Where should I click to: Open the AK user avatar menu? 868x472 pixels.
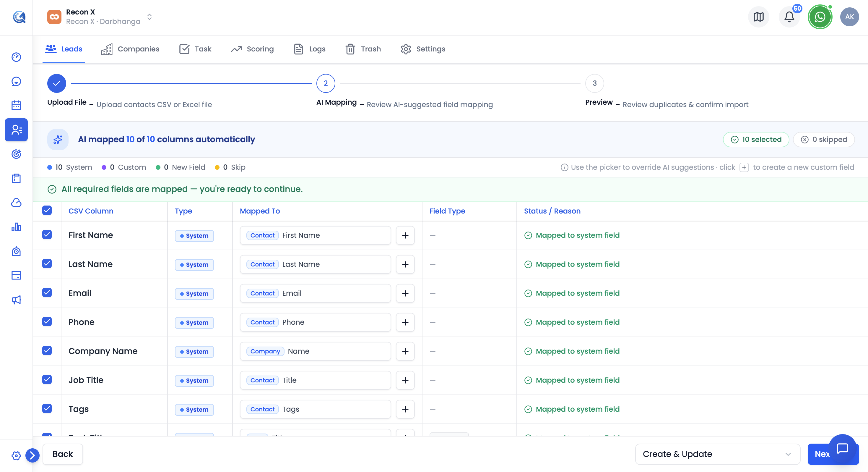(x=849, y=17)
